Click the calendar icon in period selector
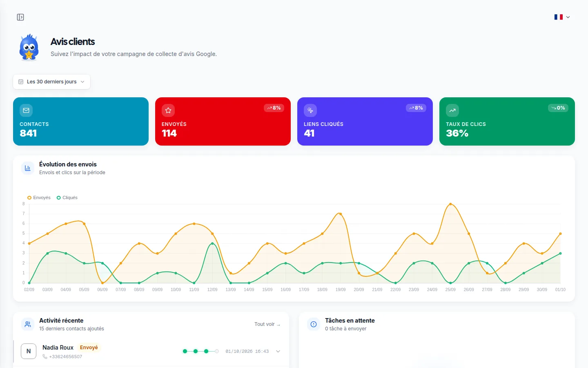Image resolution: width=588 pixels, height=368 pixels. (x=21, y=82)
